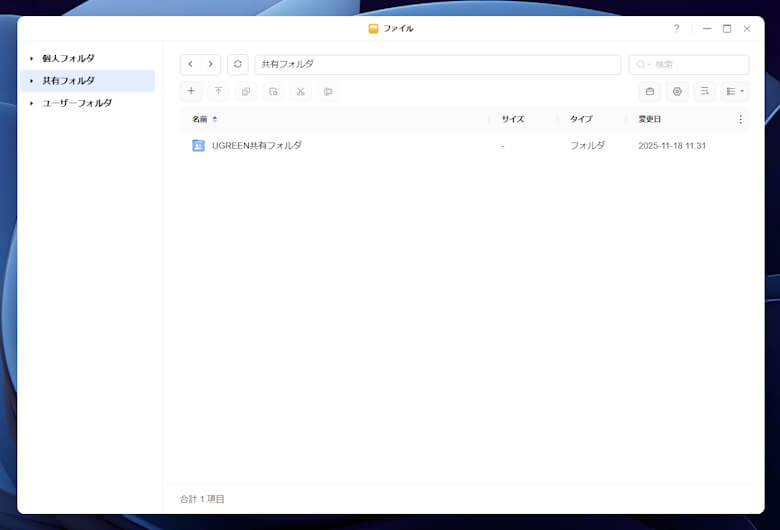Viewport: 780px width, 530px height.
Task: Click the upload arrow icon in toolbar
Action: [219, 91]
